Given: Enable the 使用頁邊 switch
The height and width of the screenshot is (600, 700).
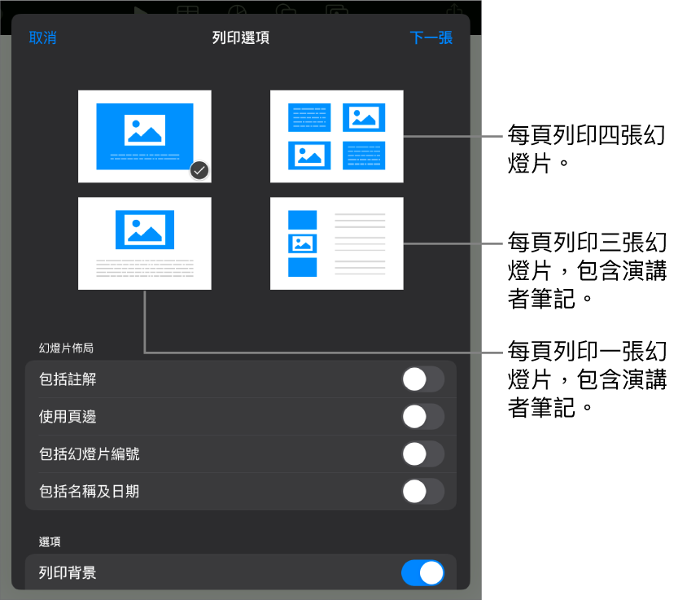Looking at the screenshot, I should [x=422, y=417].
